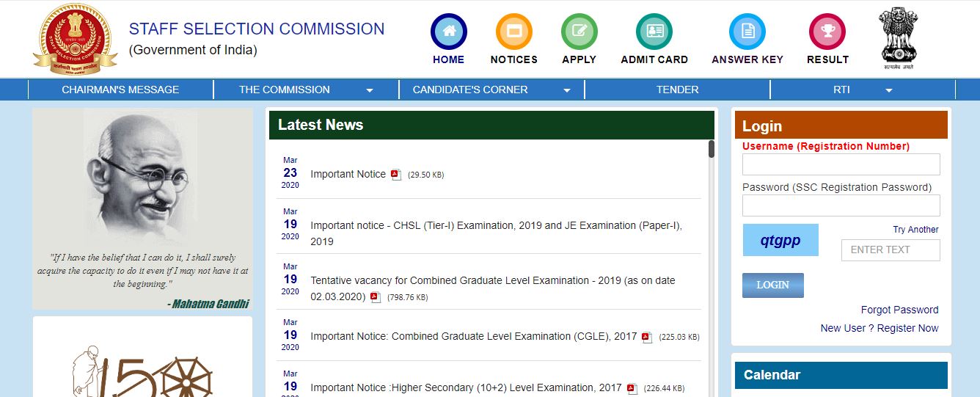Open Candidate's Corner menu

470,90
